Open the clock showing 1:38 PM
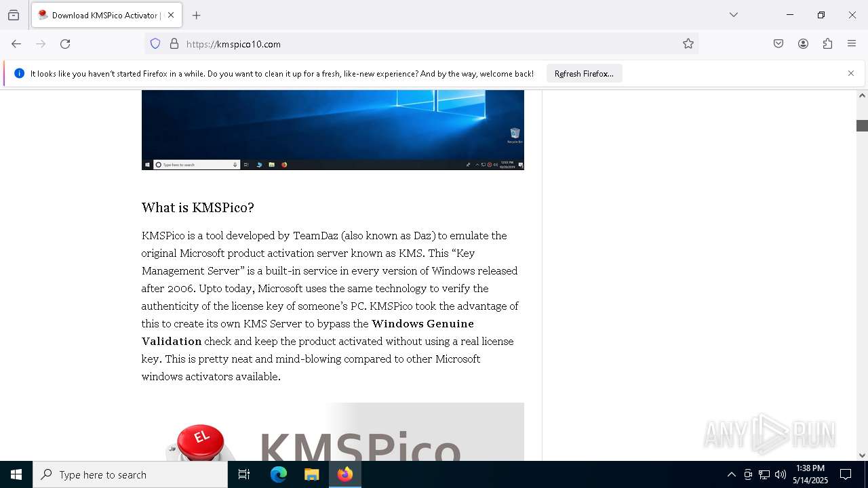 (x=810, y=474)
